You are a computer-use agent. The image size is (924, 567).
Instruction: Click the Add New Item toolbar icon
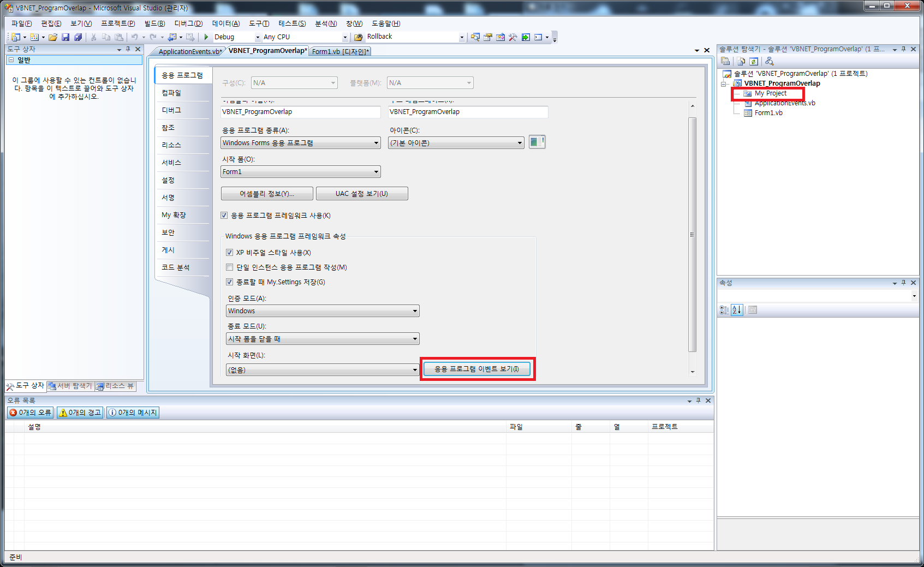pos(34,37)
